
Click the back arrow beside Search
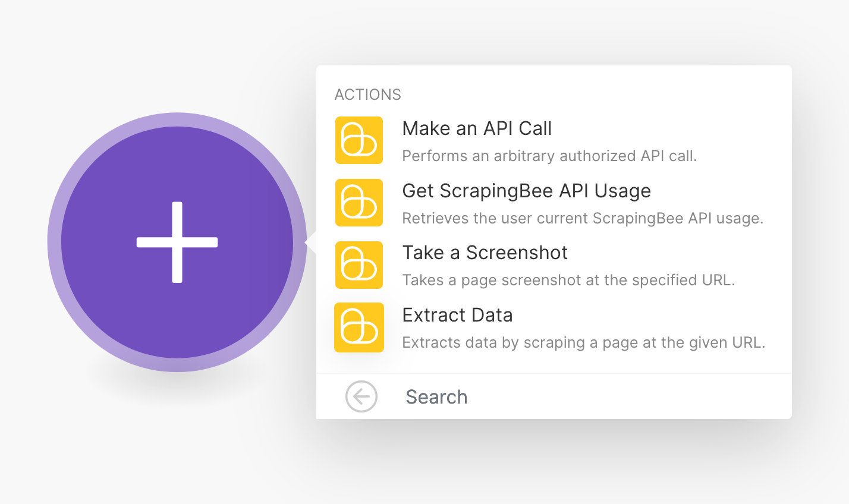coord(361,396)
